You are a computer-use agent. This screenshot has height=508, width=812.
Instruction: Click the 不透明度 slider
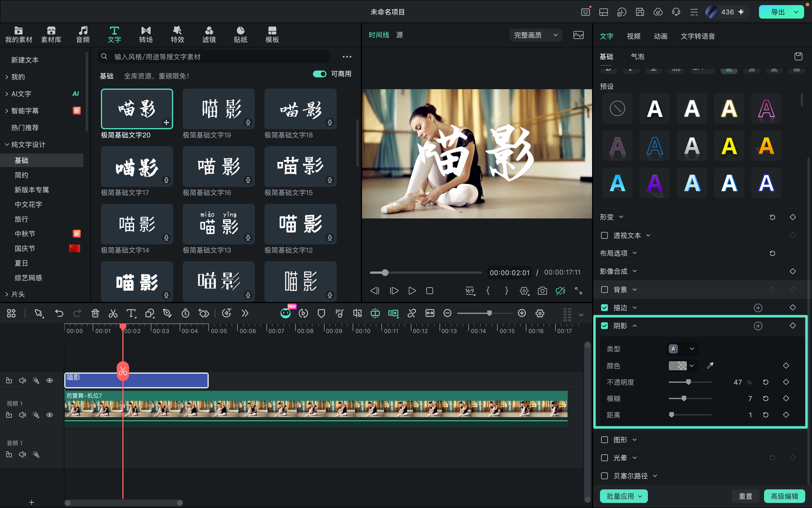(x=690, y=382)
